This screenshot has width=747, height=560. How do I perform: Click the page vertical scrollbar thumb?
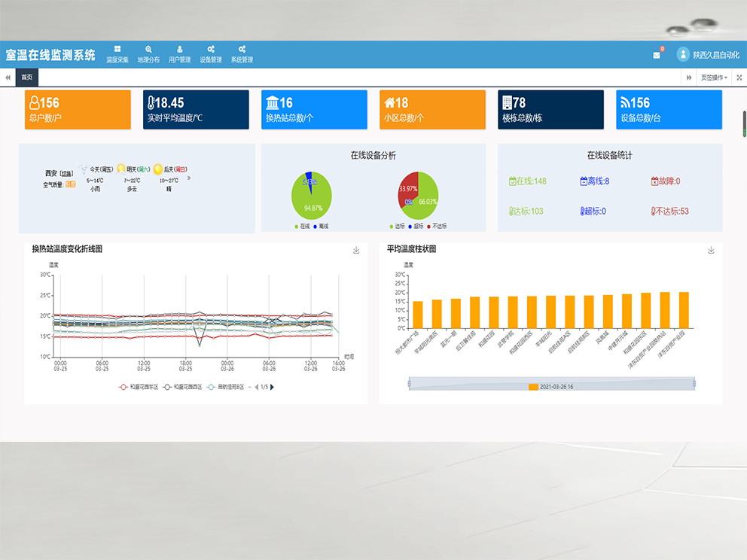click(745, 123)
